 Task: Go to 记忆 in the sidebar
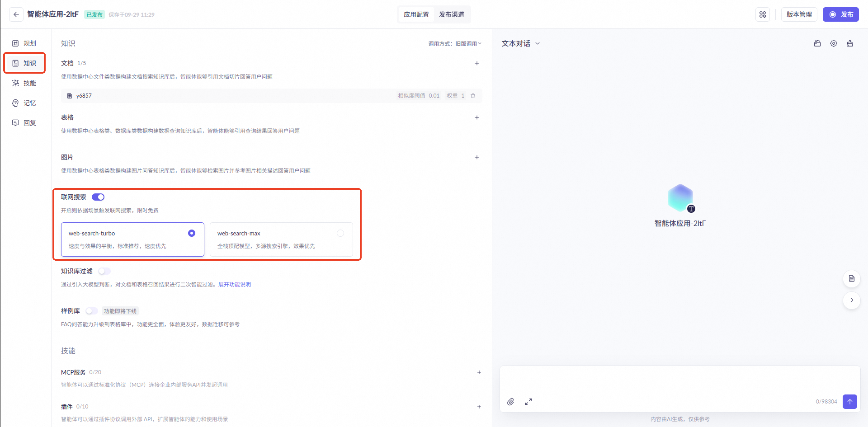[25, 103]
